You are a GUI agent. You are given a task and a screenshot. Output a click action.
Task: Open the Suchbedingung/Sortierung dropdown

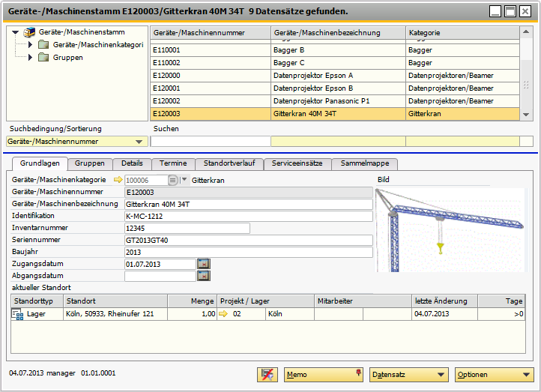pos(139,142)
